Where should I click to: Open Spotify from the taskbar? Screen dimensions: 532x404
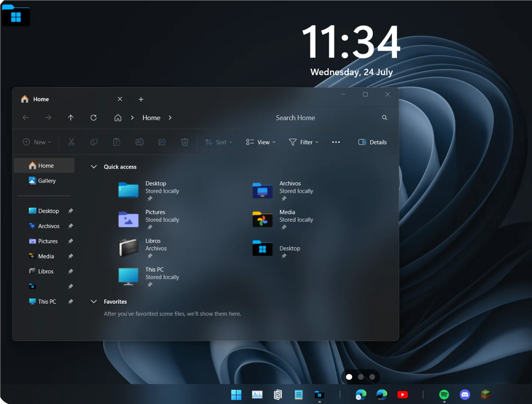coord(444,394)
